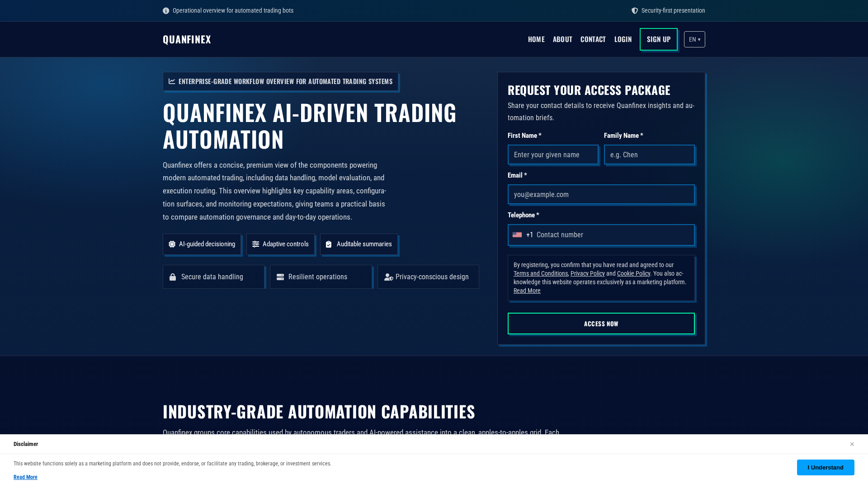Open the Login page
This screenshot has width=868, height=488.
click(623, 39)
